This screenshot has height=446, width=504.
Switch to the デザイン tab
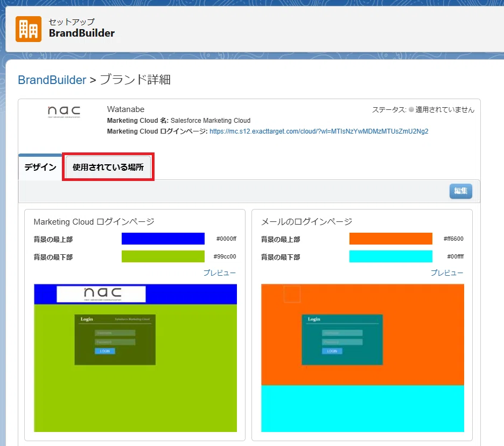click(40, 167)
